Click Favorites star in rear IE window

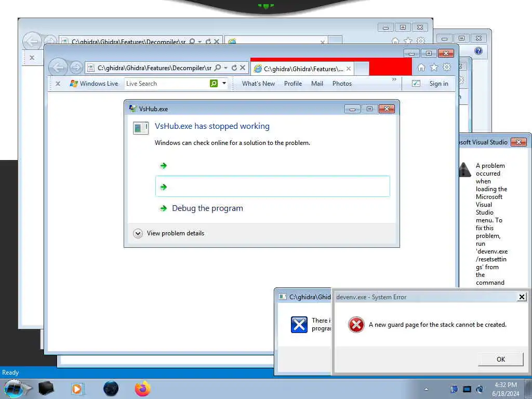(x=408, y=42)
